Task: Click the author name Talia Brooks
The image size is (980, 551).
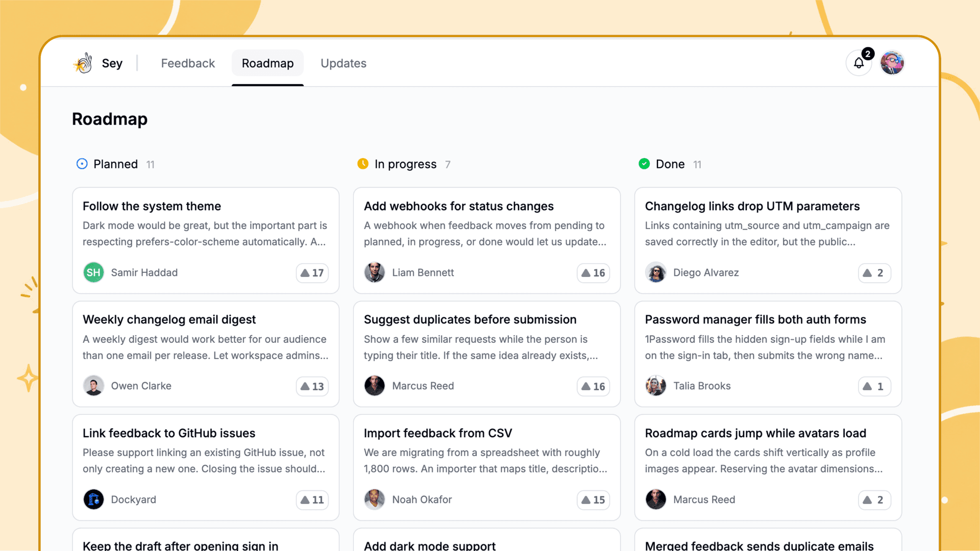Action: (x=702, y=386)
